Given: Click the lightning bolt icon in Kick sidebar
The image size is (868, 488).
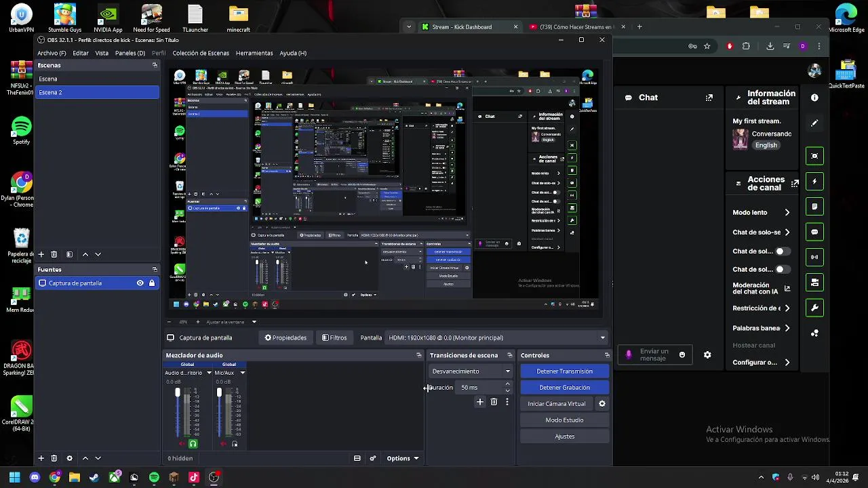Looking at the screenshot, I should pos(814,181).
